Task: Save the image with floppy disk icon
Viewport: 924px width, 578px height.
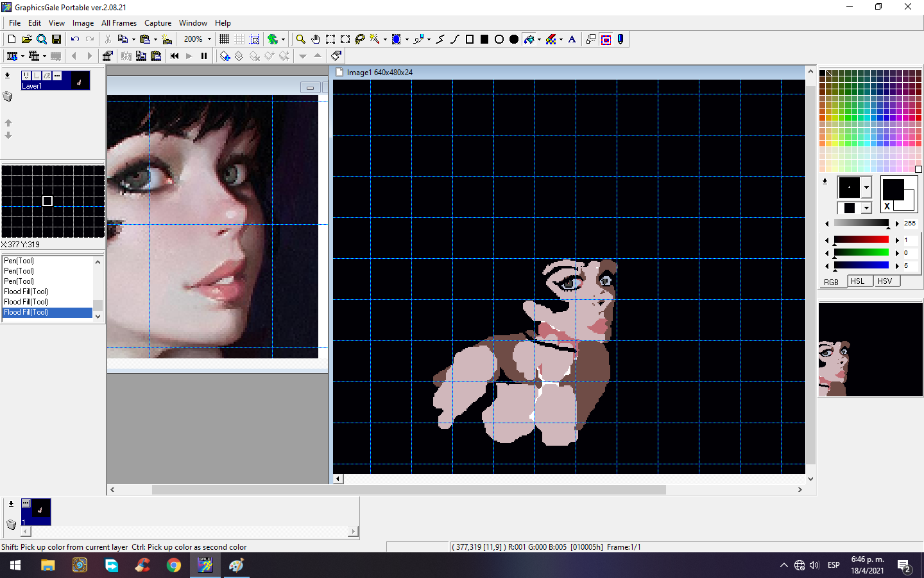Action: click(x=56, y=39)
